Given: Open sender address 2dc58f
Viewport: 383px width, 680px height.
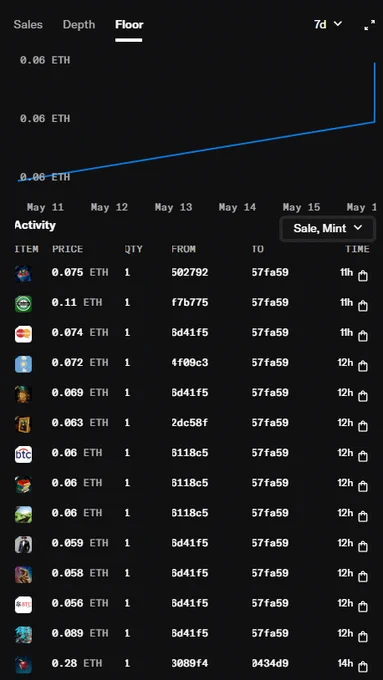Looking at the screenshot, I should 190,422.
